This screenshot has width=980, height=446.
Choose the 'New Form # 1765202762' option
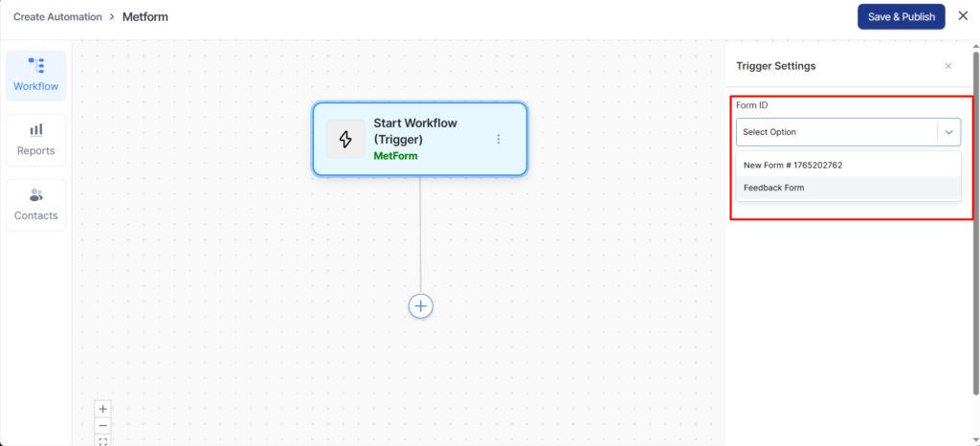[x=792, y=165]
